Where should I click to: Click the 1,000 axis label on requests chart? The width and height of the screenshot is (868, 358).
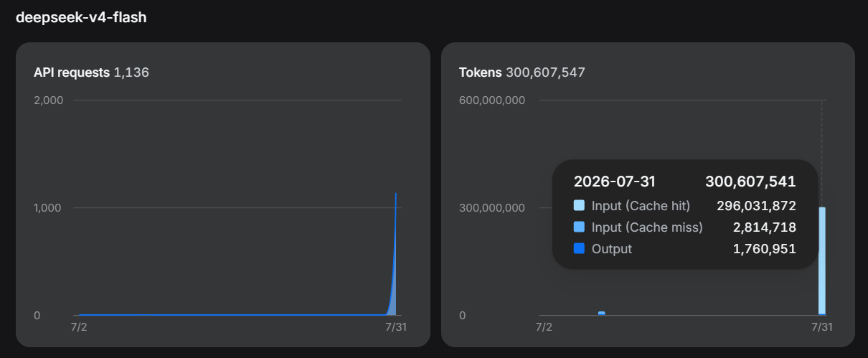49,208
